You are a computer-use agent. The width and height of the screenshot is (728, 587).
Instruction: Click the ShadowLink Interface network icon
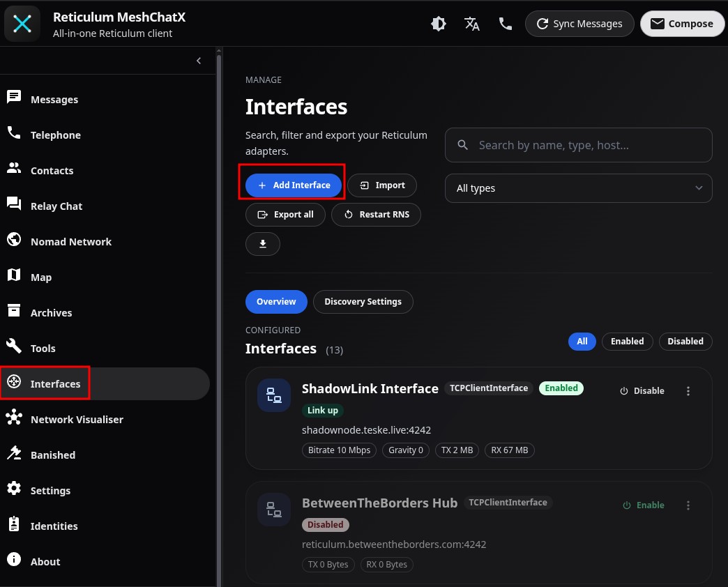pyautogui.click(x=274, y=395)
